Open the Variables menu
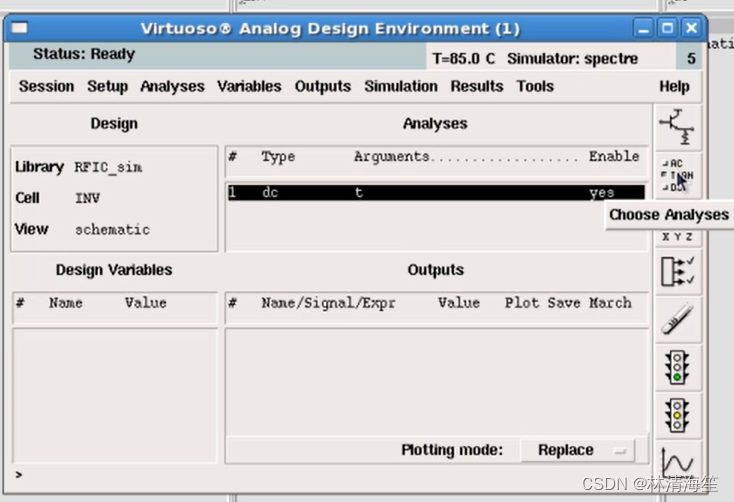The width and height of the screenshot is (734, 502). [x=249, y=87]
